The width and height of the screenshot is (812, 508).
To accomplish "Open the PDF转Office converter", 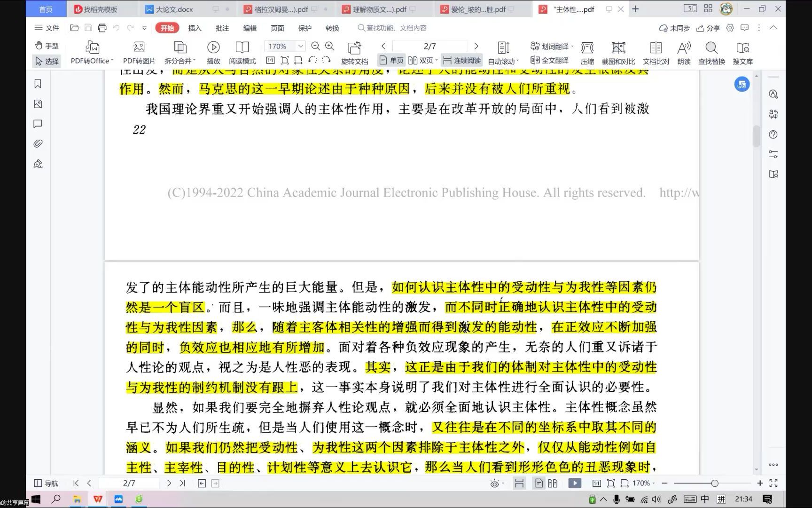I will (x=92, y=52).
